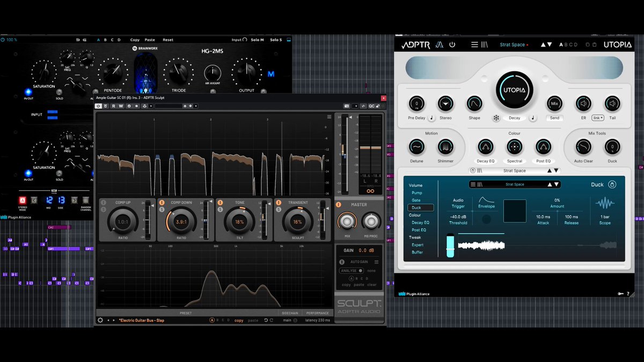
Task: Toggle the Comp Down module power button
Action: 162,203
